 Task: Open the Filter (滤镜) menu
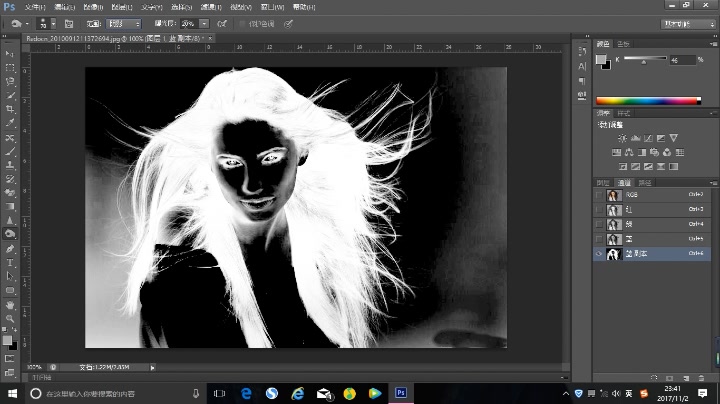tap(211, 7)
